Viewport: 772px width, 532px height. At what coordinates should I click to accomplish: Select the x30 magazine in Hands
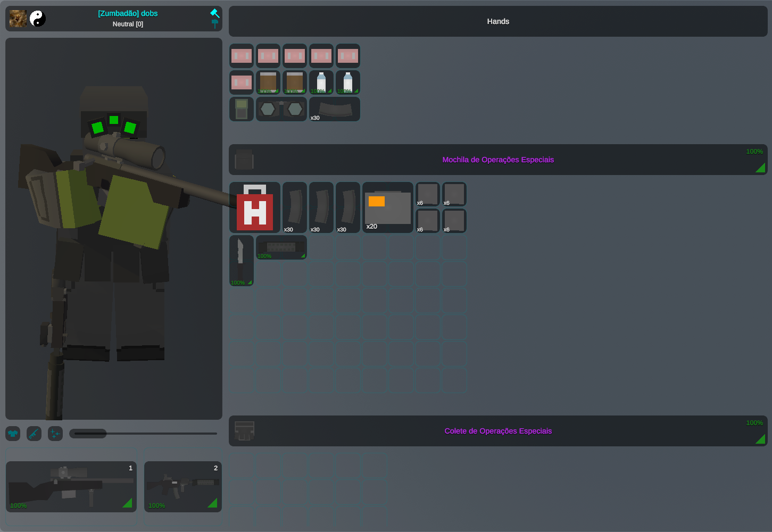tap(335, 109)
